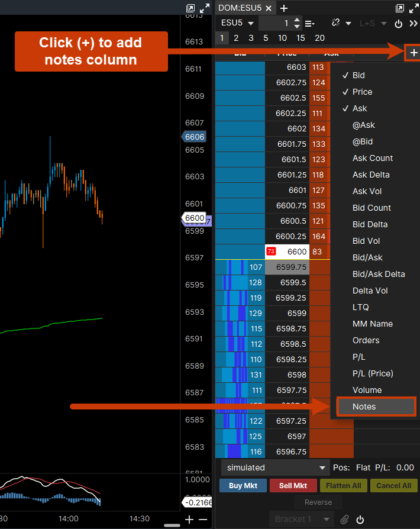Increase order quantity with up stepper arrow
The height and width of the screenshot is (529, 420).
click(x=297, y=20)
